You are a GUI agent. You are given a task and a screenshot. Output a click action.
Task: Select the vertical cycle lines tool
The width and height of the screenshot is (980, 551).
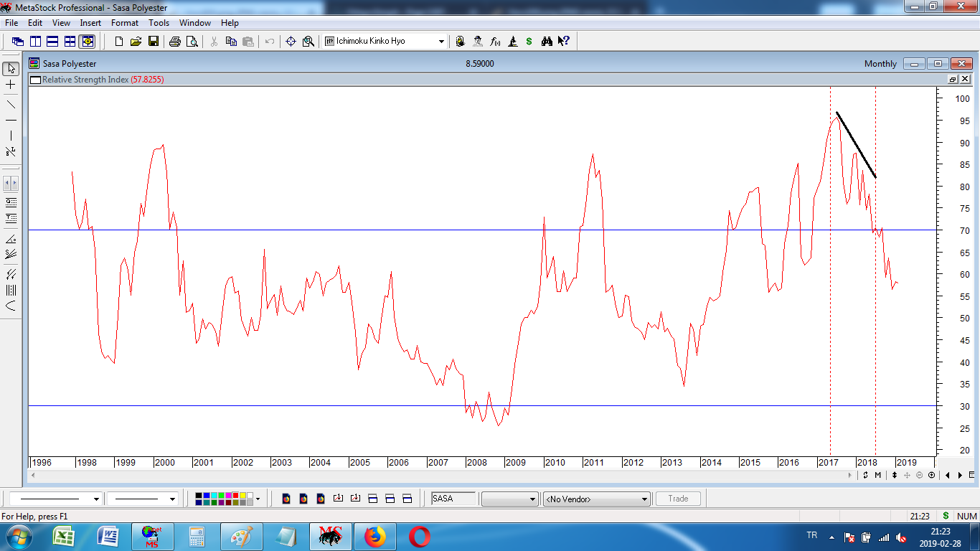coord(11,290)
